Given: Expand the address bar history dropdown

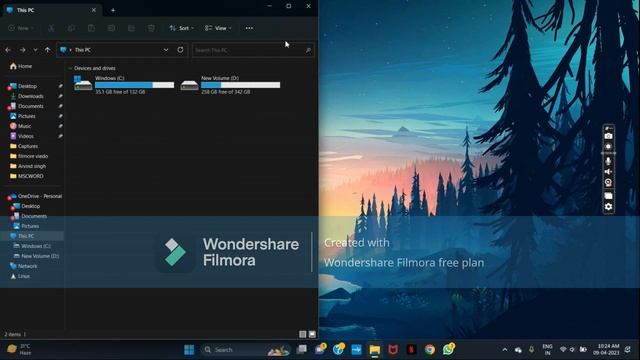Looking at the screenshot, I should [166, 50].
